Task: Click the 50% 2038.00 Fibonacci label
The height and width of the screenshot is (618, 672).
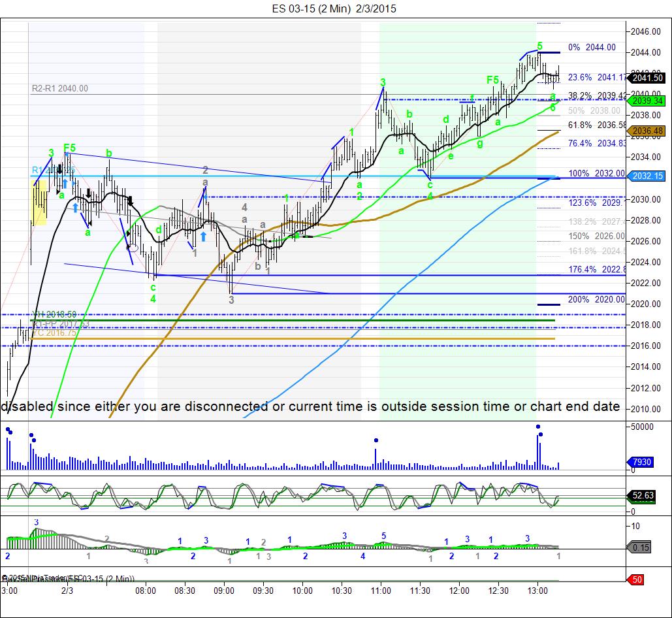Action: (594, 110)
